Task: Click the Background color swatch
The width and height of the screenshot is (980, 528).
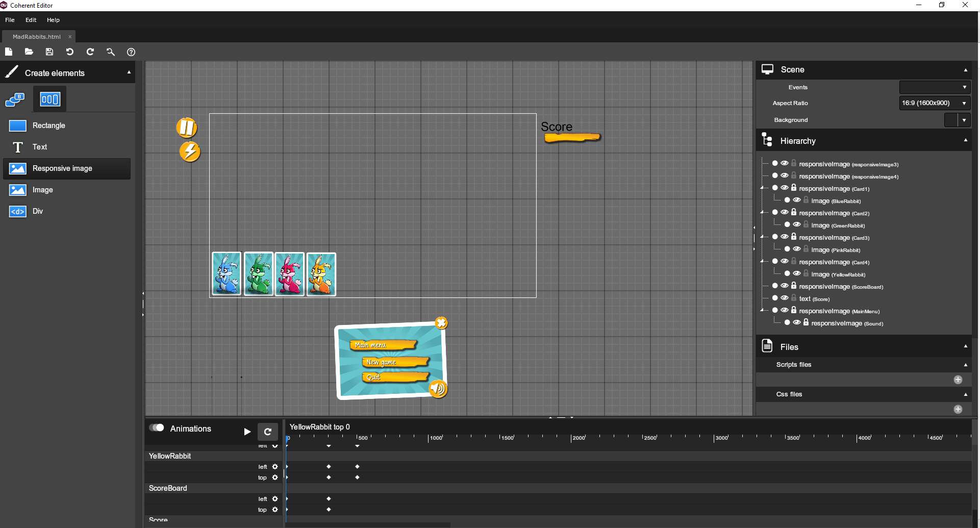Action: tap(951, 120)
